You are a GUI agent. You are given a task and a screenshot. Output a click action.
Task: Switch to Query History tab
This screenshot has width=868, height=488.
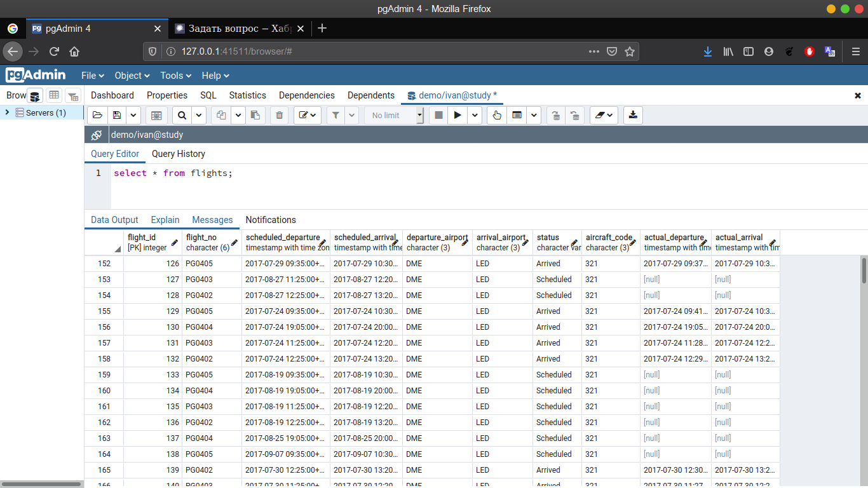pos(179,154)
